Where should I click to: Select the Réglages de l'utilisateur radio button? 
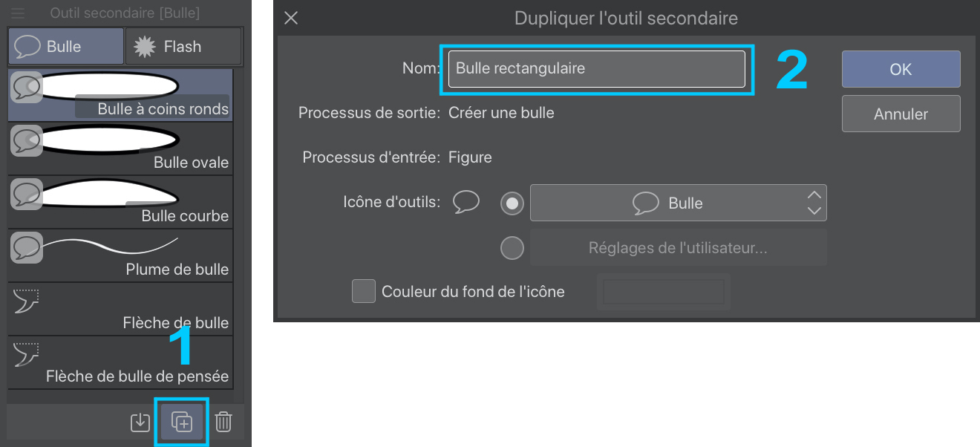pos(512,248)
